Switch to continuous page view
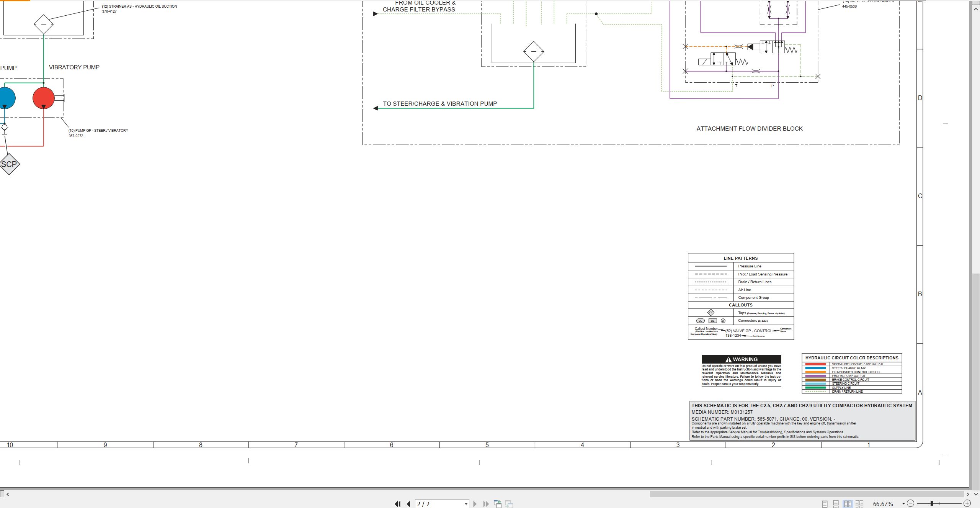This screenshot has width=980, height=508. (836, 504)
